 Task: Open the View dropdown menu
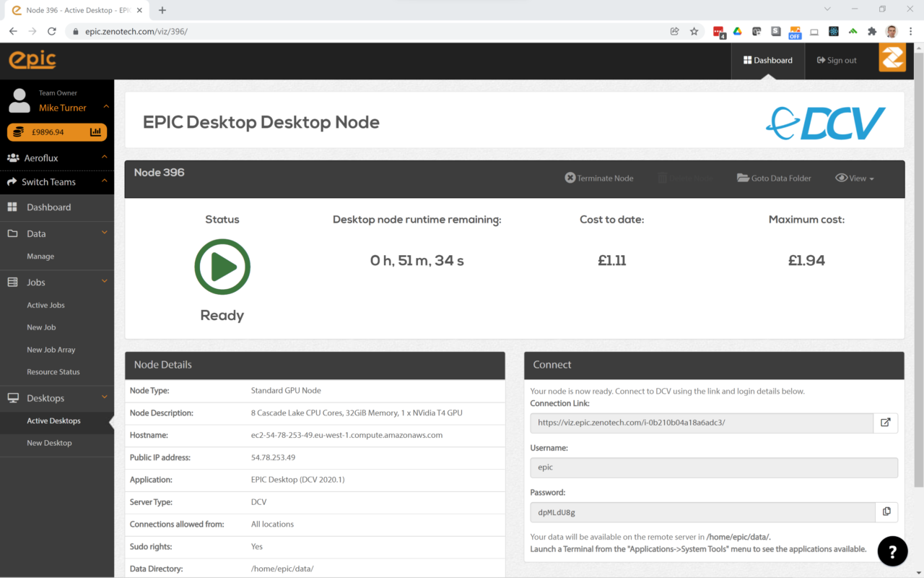[x=855, y=178]
